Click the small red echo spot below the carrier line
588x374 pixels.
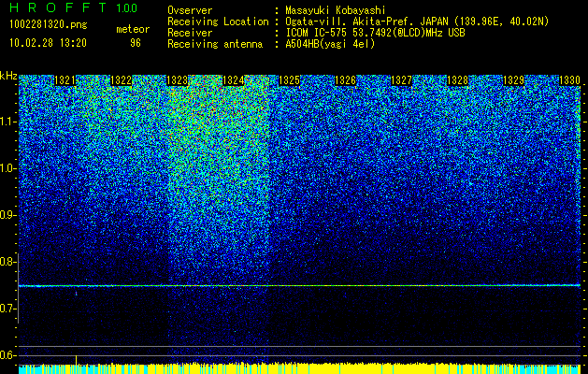(76, 294)
